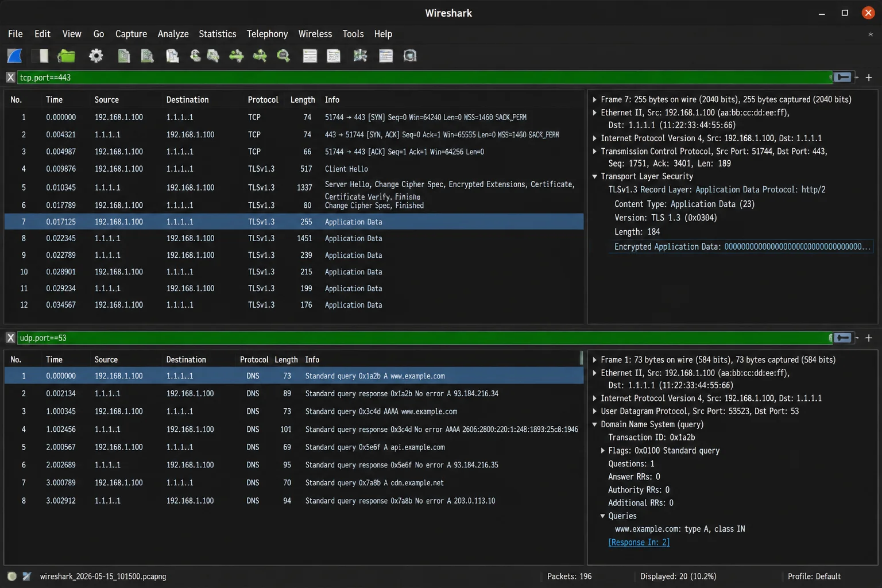This screenshot has height=588, width=882.
Task: Add filter button with plus next to tcp.port==443
Action: point(869,78)
